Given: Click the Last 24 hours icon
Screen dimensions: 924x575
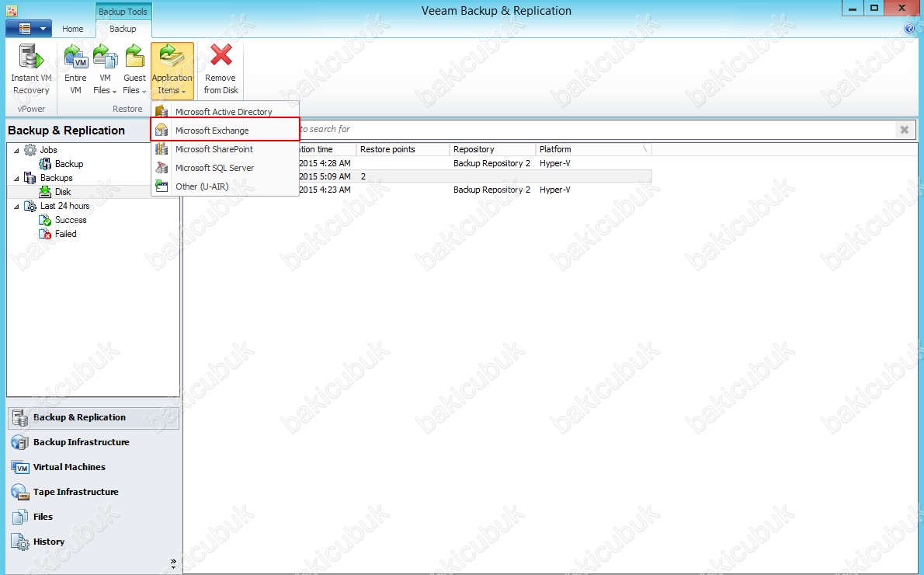Looking at the screenshot, I should pyautogui.click(x=30, y=206).
